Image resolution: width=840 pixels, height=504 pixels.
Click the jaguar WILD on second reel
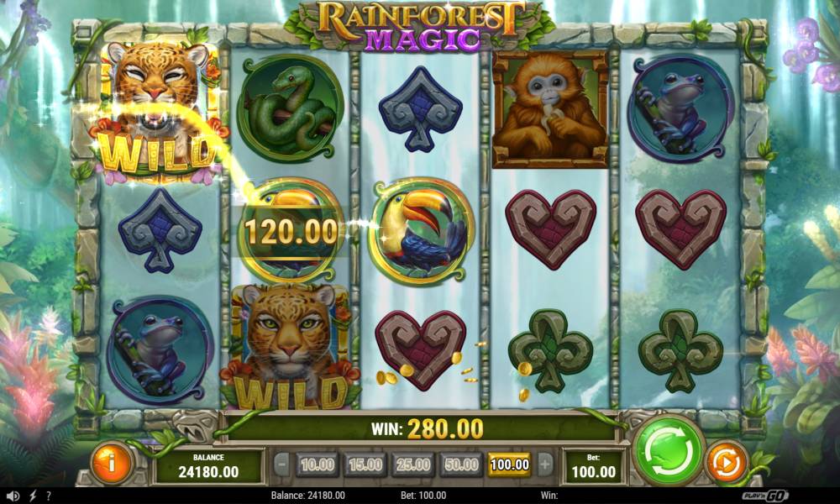[291, 347]
